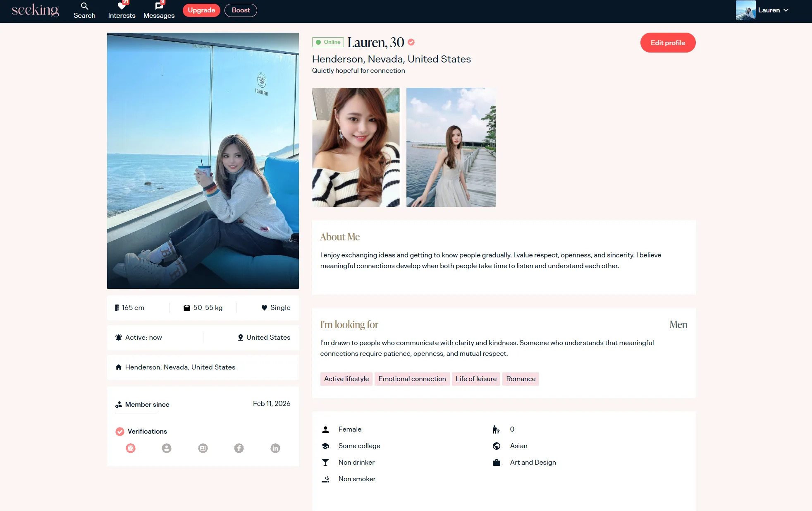Viewport: 812px width, 511px height.
Task: Click the Seeking logo
Action: point(35,10)
